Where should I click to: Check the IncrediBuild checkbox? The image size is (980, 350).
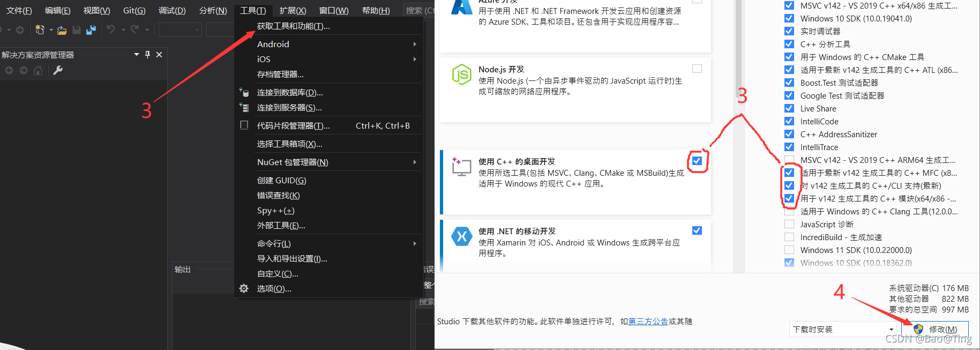pyautogui.click(x=789, y=237)
